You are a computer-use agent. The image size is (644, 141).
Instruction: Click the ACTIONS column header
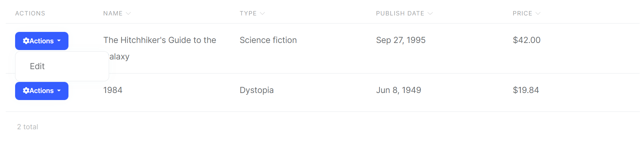click(30, 13)
